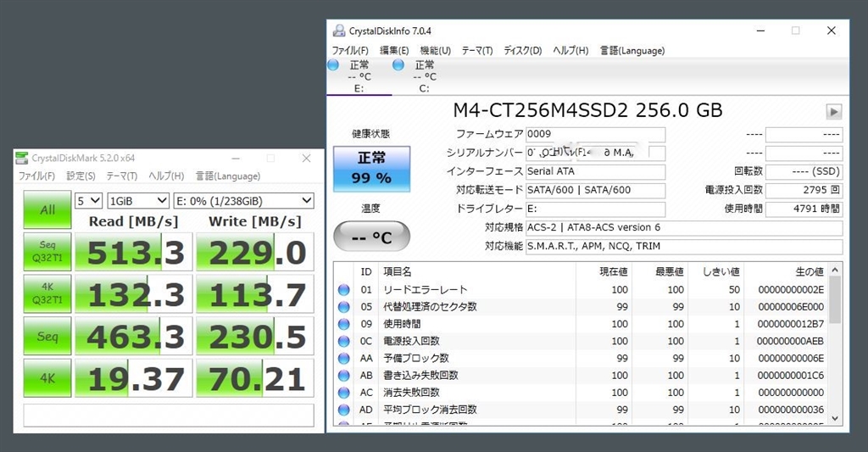Click the power-on count field 2795 回
Viewport: 868px width, 452px height.
804,191
